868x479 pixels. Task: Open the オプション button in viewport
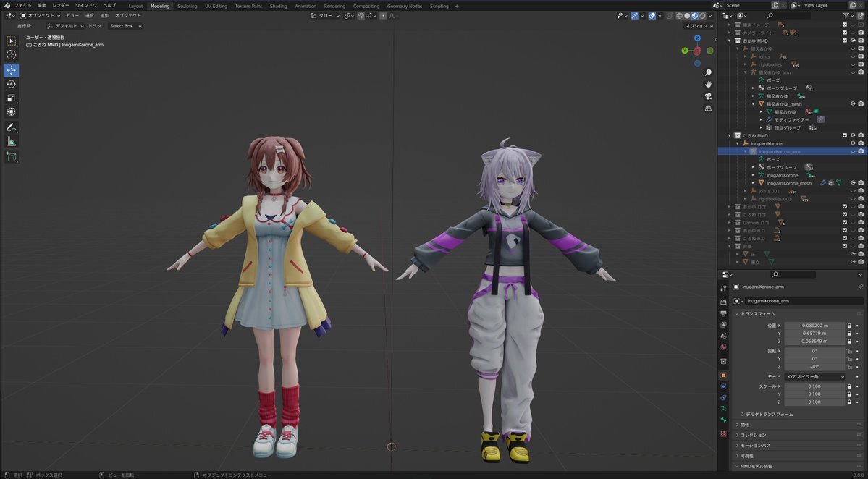pyautogui.click(x=699, y=26)
